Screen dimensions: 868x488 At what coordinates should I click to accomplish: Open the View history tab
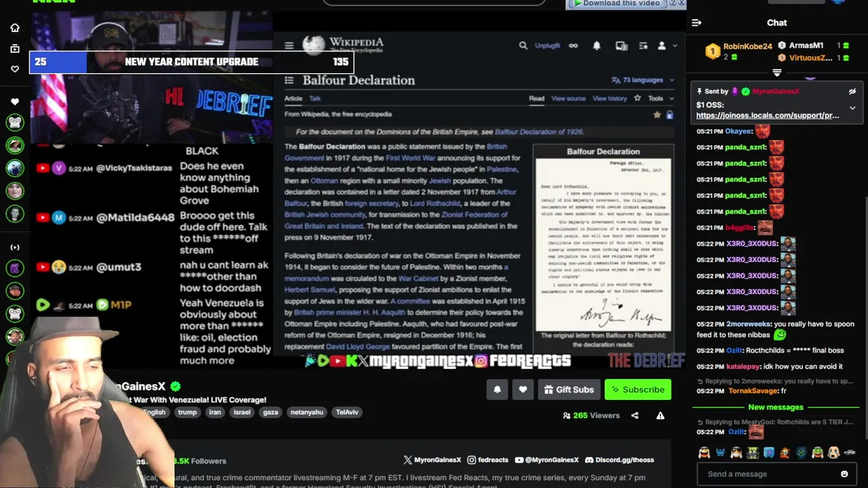[x=610, y=98]
